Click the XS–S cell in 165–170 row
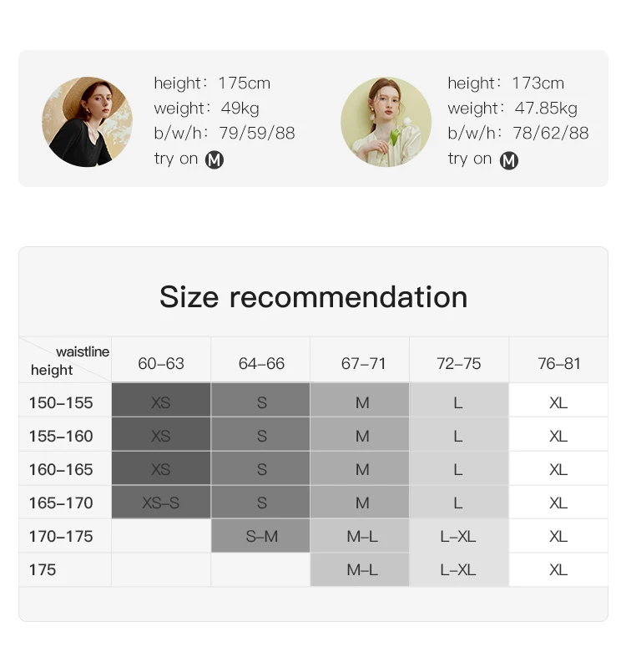The height and width of the screenshot is (672, 626). [x=161, y=503]
